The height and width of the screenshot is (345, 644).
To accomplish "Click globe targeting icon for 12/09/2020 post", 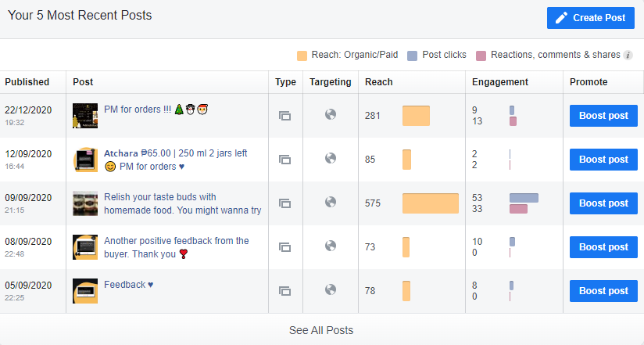I will (x=331, y=159).
